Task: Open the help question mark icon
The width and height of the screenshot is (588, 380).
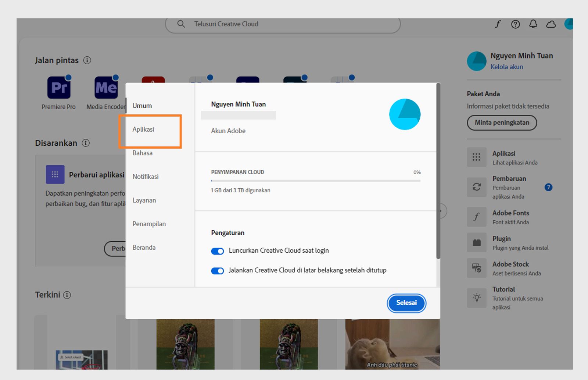Action: [516, 24]
